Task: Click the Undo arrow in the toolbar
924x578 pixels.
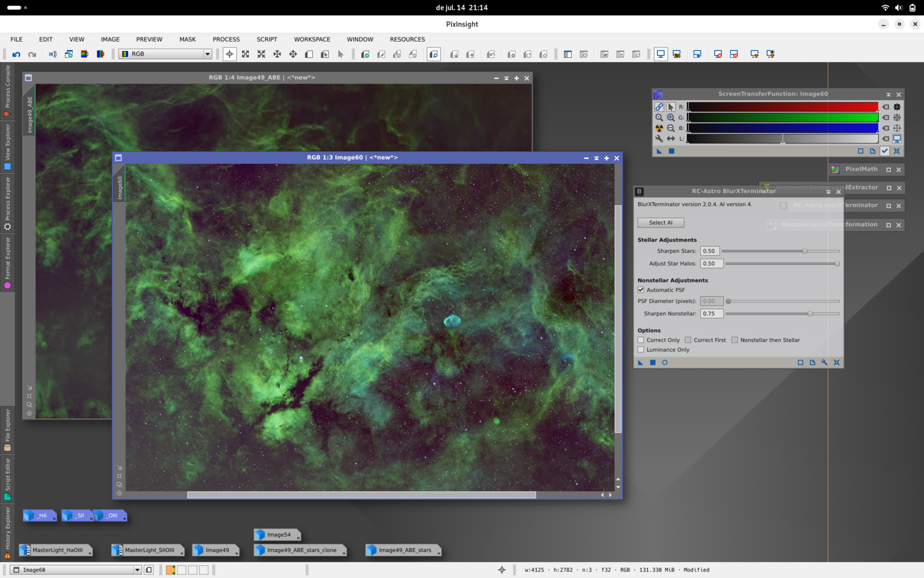Action: (16, 54)
